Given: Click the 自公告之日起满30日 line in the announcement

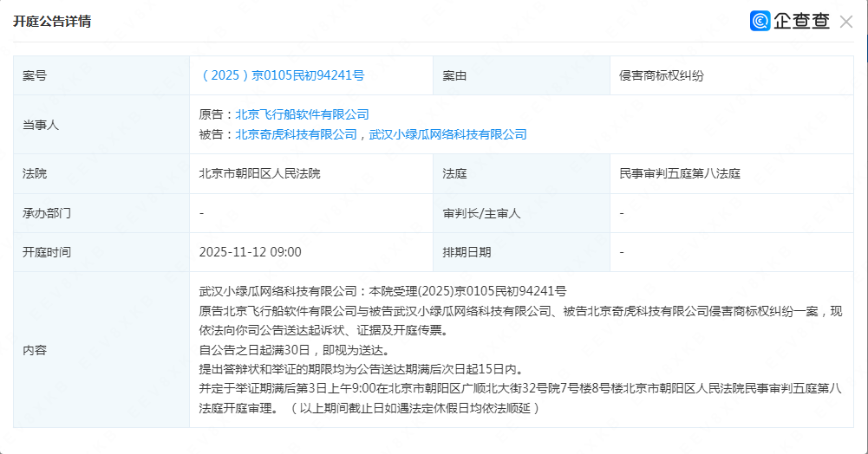Looking at the screenshot, I should pyautogui.click(x=293, y=350).
